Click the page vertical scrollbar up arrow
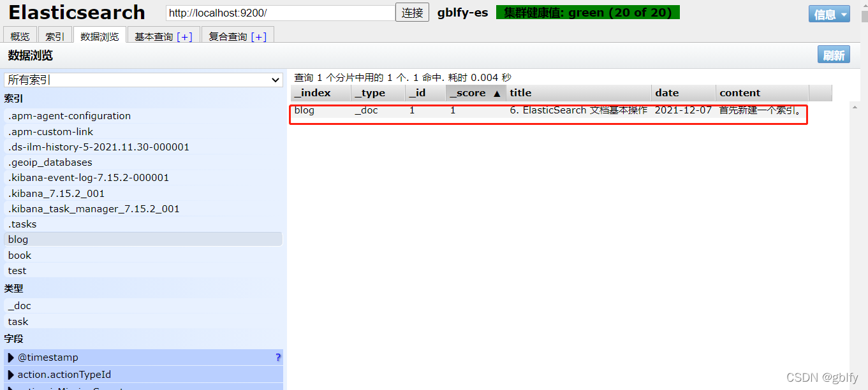 (x=864, y=4)
